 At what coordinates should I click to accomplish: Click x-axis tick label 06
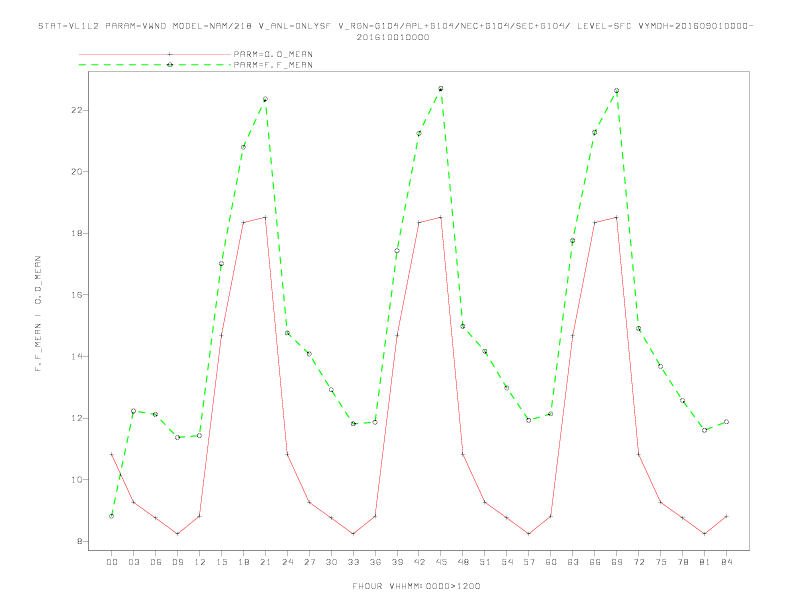pyautogui.click(x=156, y=562)
